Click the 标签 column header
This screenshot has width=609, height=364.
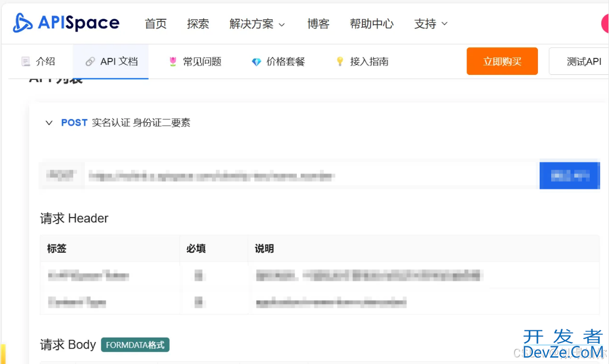(x=57, y=248)
